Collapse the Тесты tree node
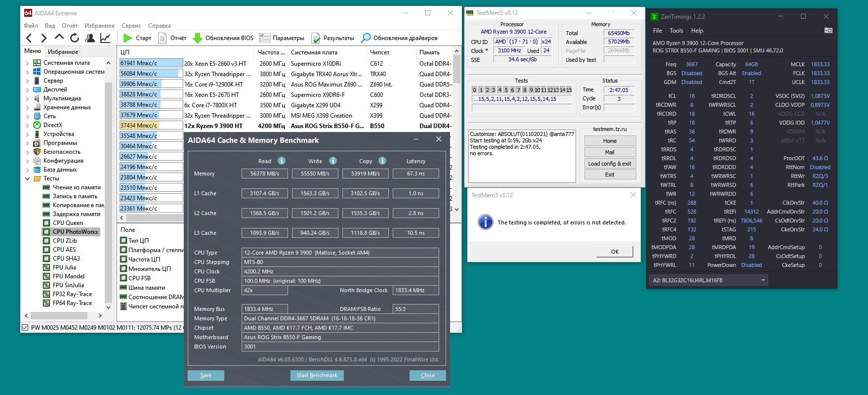This screenshot has height=395, width=868. coord(27,178)
